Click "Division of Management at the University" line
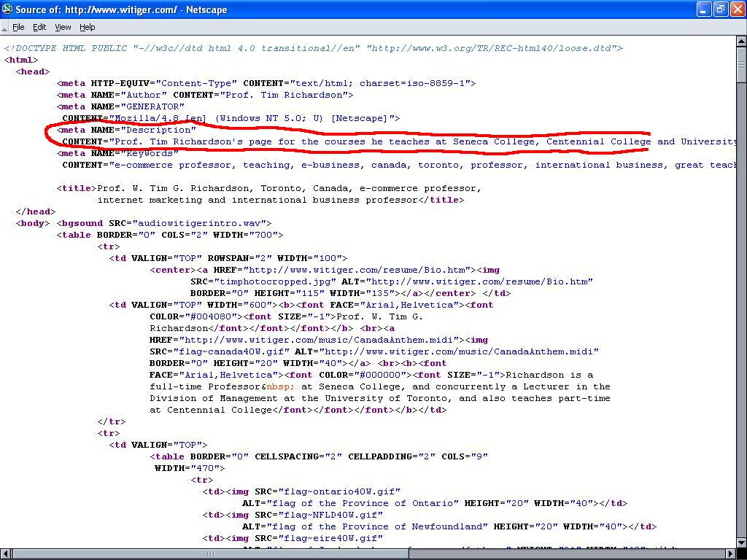747x560 pixels. 379,398
